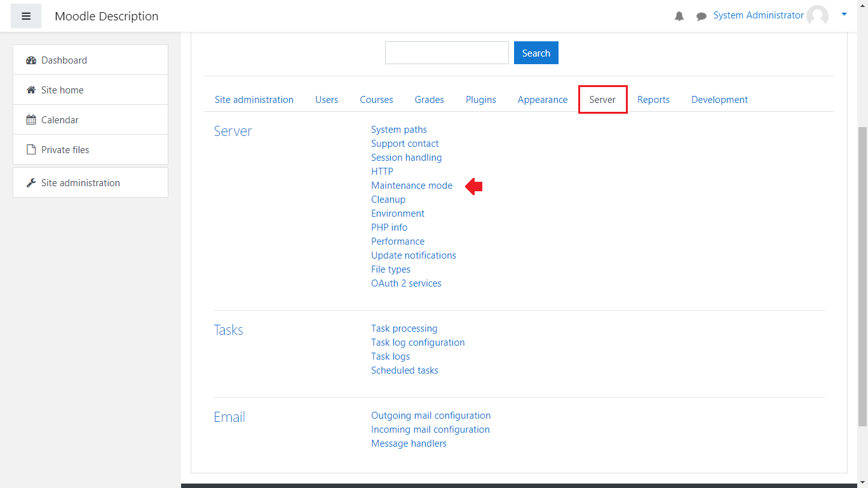Click the Site home house icon
This screenshot has width=868, height=488.
pyautogui.click(x=31, y=90)
